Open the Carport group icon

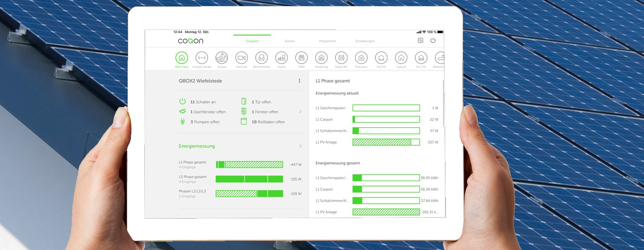tap(401, 58)
